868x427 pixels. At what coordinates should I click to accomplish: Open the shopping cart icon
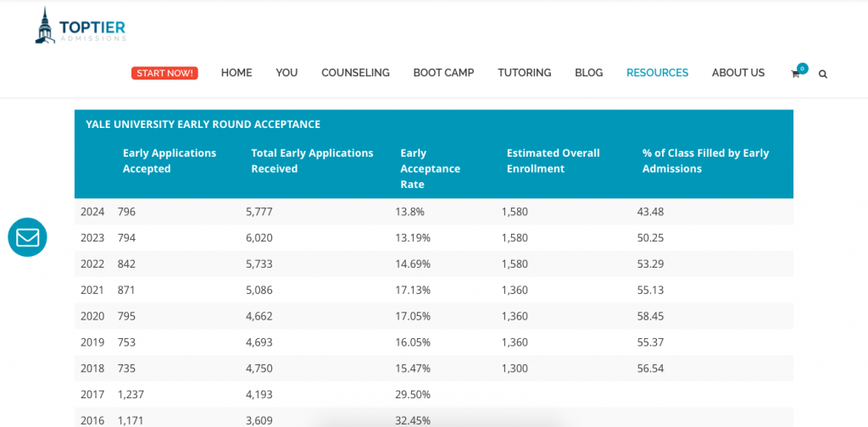tap(795, 74)
